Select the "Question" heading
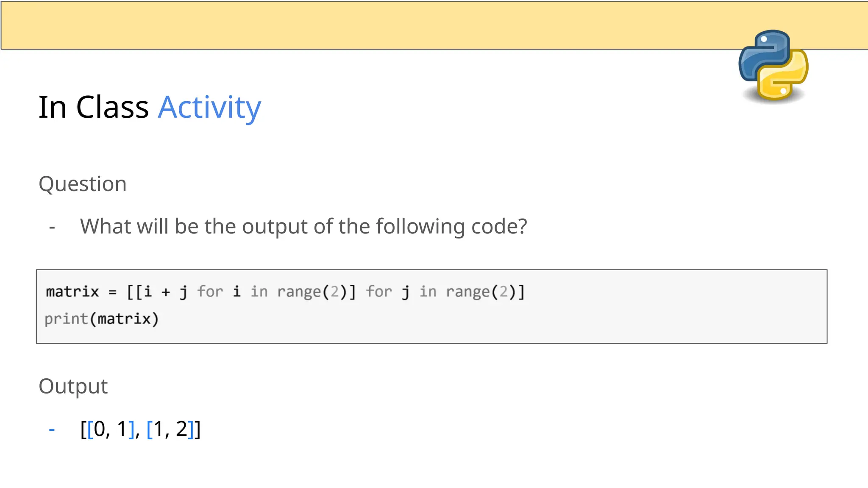Image resolution: width=868 pixels, height=488 pixels. [83, 184]
